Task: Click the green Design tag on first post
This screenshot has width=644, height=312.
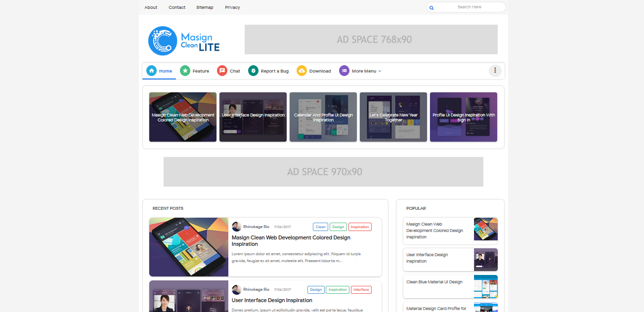Action: [x=338, y=227]
